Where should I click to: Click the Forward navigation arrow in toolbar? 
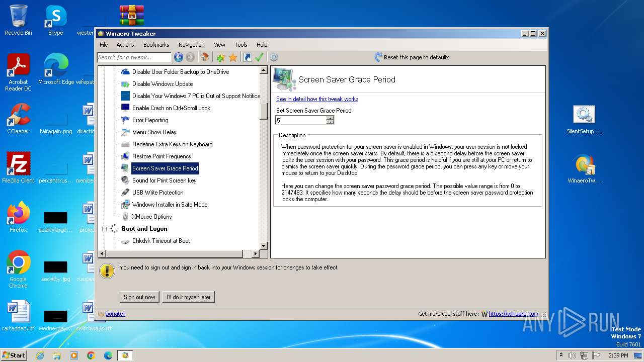tap(190, 57)
